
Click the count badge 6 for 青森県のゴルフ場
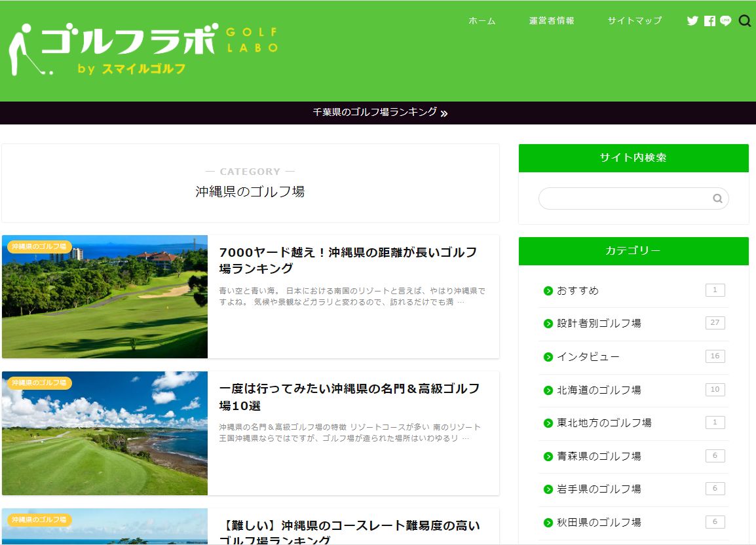pos(715,455)
